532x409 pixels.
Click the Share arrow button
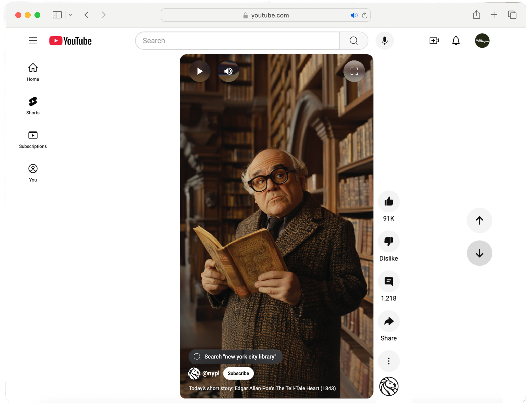(x=389, y=321)
